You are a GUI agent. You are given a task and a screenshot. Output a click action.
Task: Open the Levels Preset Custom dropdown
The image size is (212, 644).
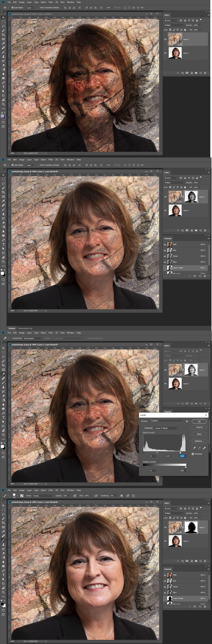pyautogui.click(x=166, y=421)
